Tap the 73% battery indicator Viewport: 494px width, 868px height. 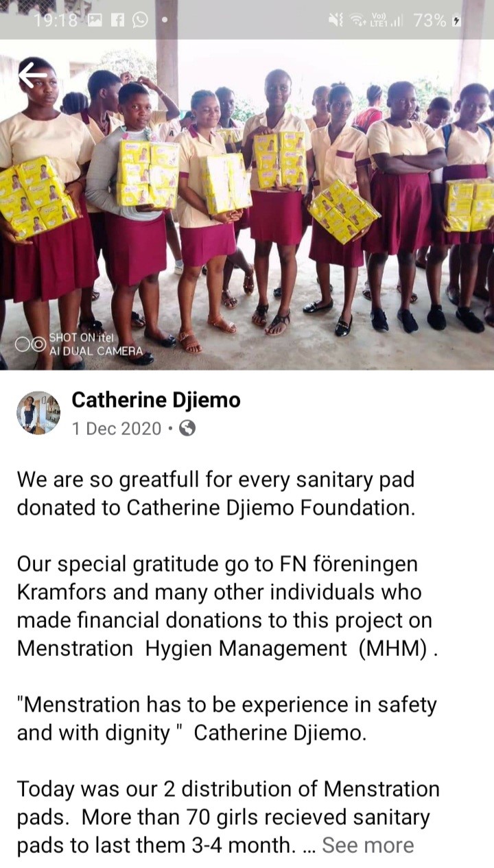coord(438,21)
